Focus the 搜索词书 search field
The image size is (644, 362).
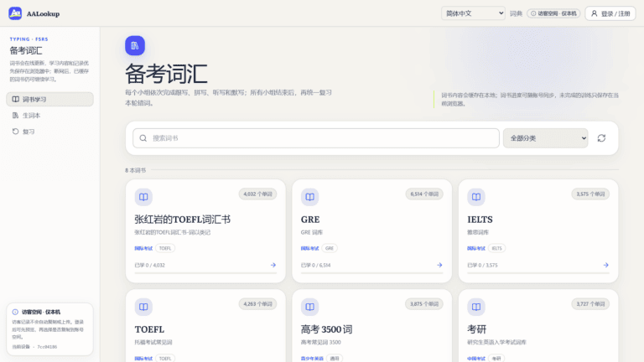[x=316, y=138]
